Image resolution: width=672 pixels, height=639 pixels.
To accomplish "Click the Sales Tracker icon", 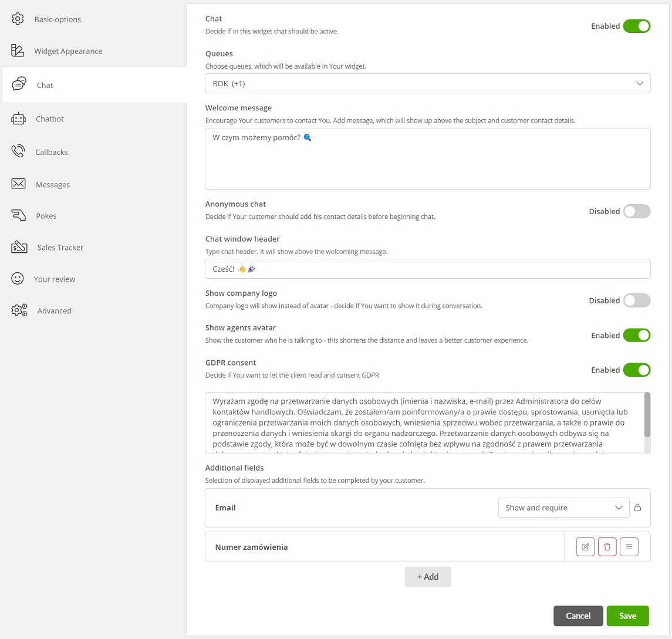I will click(x=19, y=247).
